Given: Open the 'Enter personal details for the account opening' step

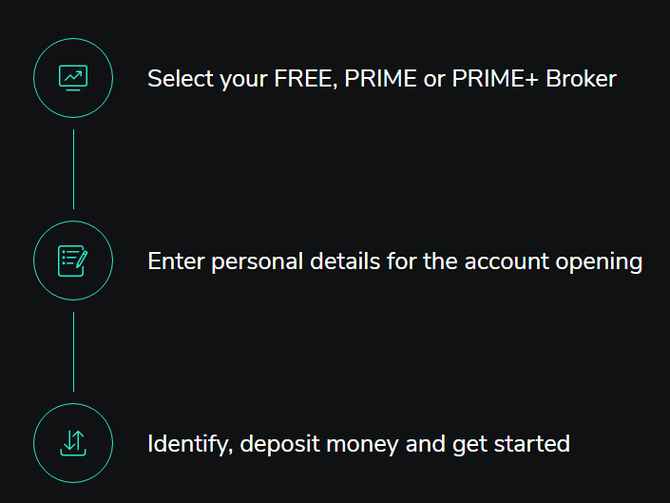Looking at the screenshot, I should (x=394, y=261).
